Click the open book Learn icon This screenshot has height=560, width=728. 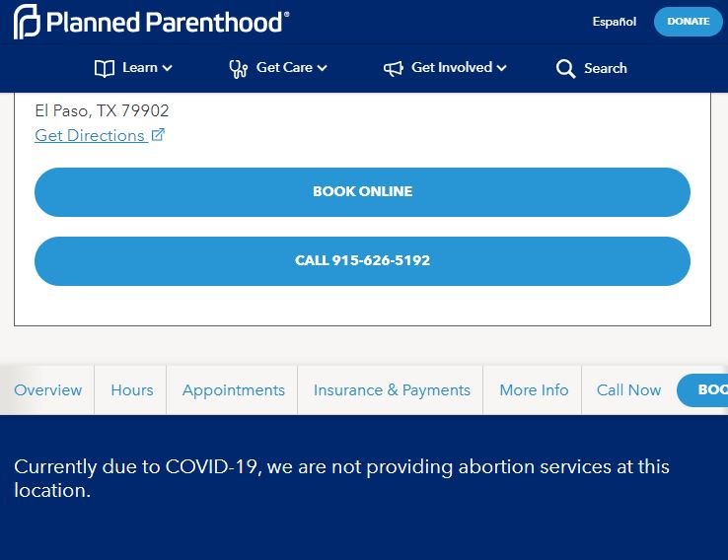pos(104,69)
